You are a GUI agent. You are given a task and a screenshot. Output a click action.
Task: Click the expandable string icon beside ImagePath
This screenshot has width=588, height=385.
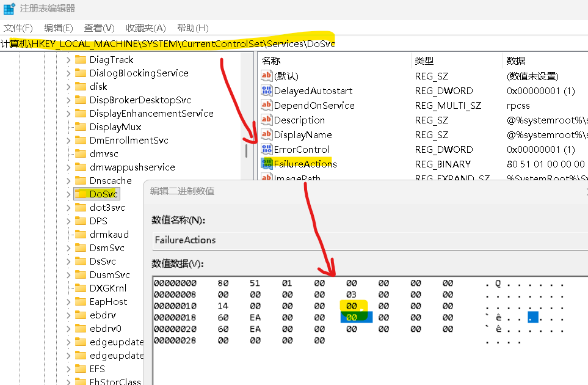265,177
